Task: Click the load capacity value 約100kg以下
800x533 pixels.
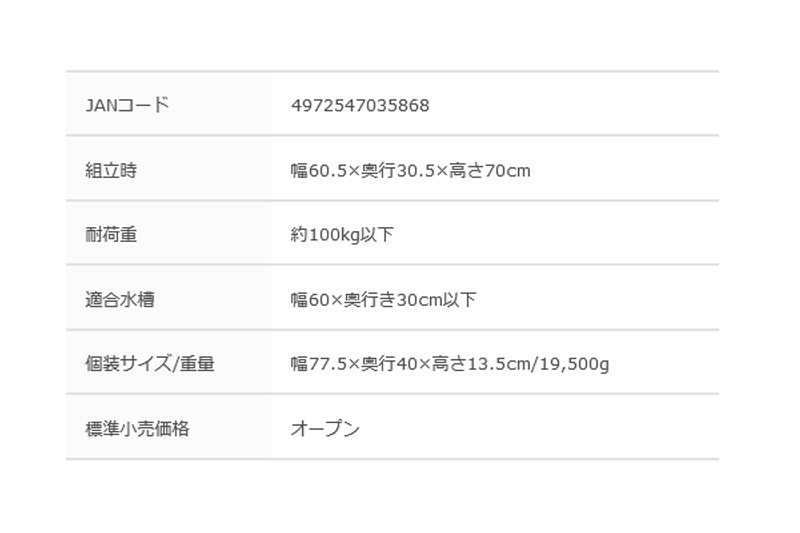Action: coord(342,235)
